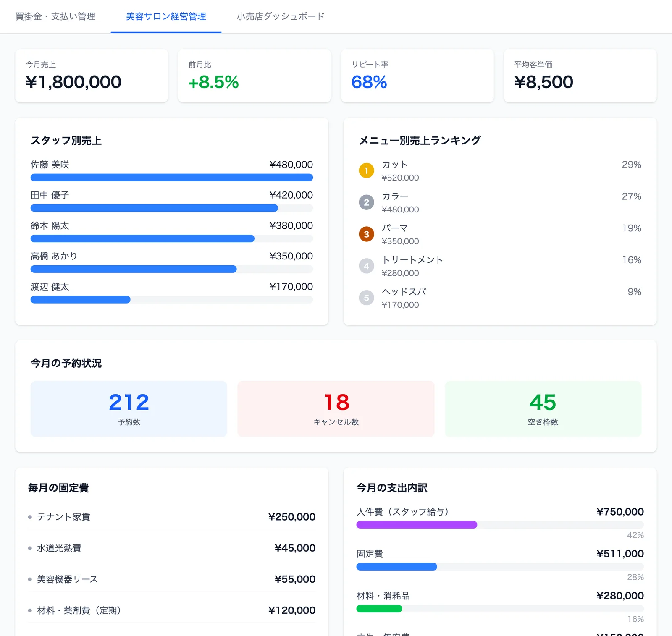Click the gold rank 1 badge for カット
Viewport: 672px width, 636px height.
pyautogui.click(x=366, y=170)
